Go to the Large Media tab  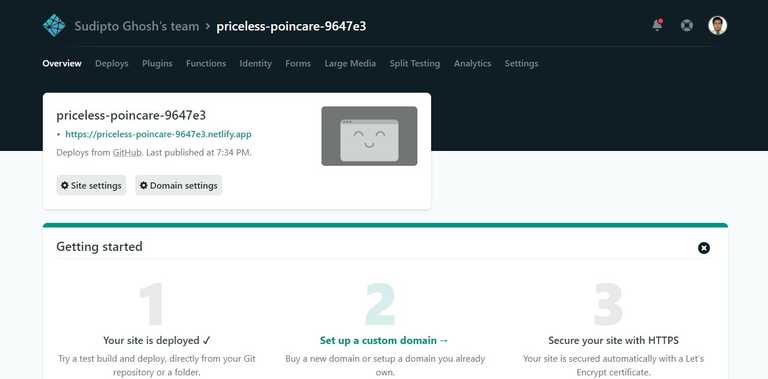[350, 64]
